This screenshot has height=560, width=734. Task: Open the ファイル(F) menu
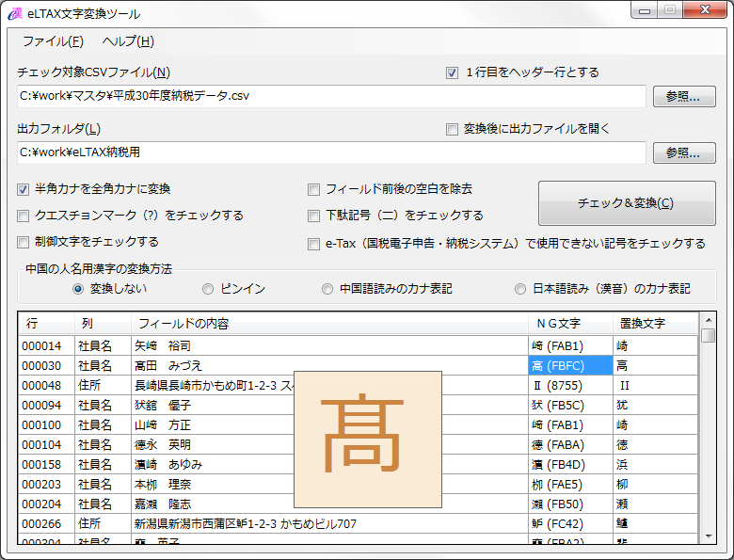tap(53, 41)
